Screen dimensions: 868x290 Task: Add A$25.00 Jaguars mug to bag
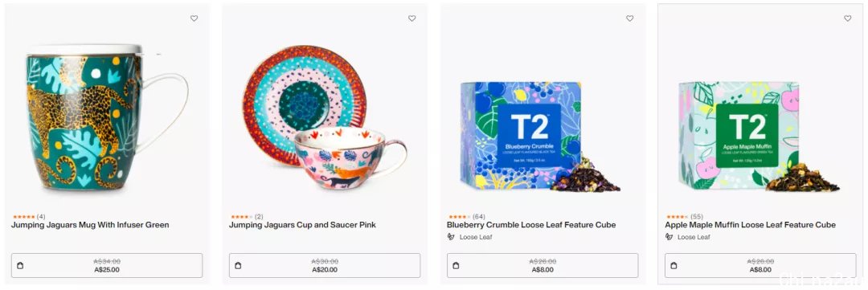click(x=107, y=266)
